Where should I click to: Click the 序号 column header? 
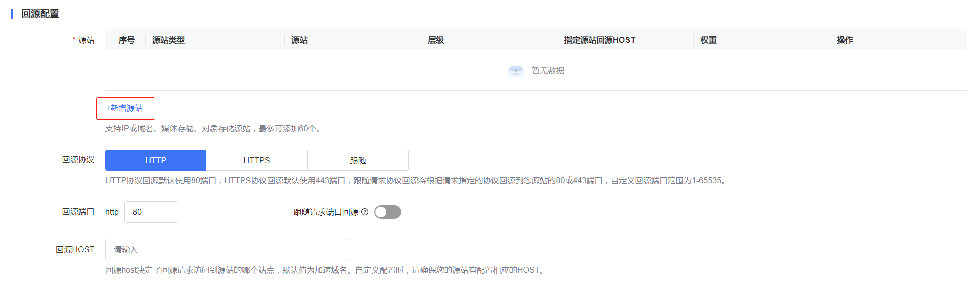[x=126, y=40]
